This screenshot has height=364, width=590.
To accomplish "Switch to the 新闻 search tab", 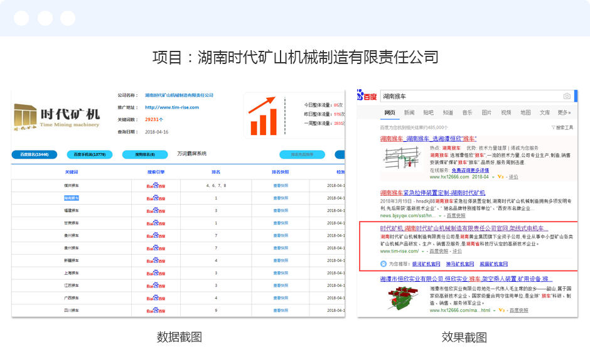I will [409, 113].
